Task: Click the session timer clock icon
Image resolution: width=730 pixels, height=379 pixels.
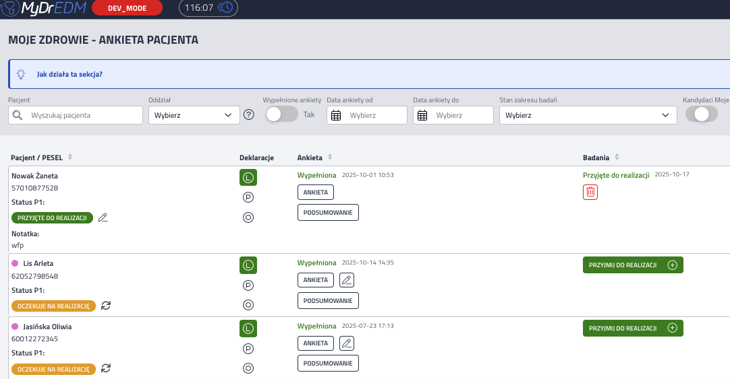Action: pyautogui.click(x=226, y=7)
